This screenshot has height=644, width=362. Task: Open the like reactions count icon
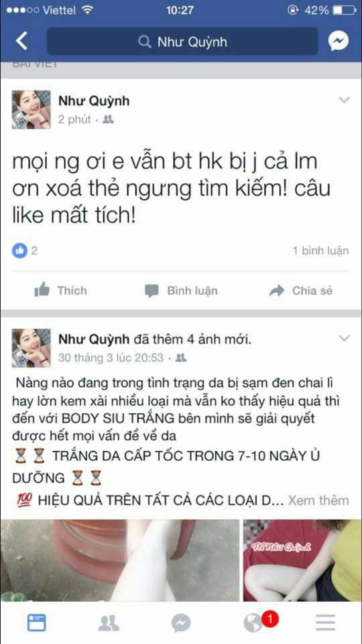pos(19,250)
